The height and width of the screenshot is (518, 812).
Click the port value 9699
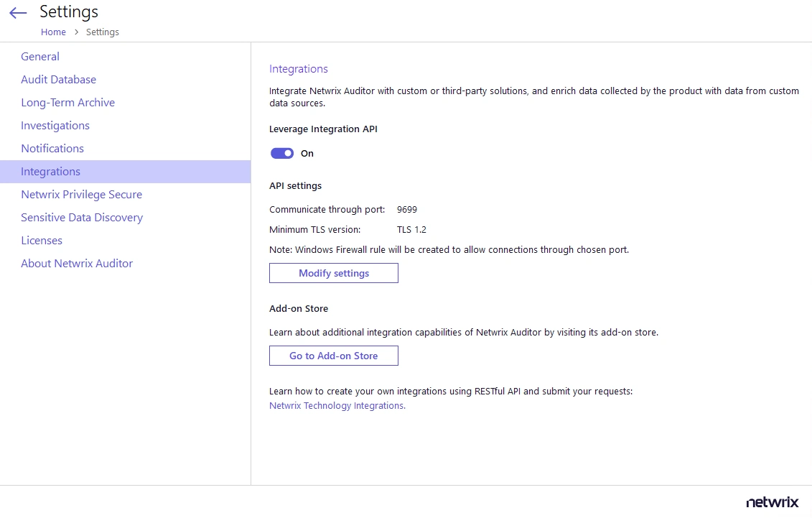[x=407, y=209]
